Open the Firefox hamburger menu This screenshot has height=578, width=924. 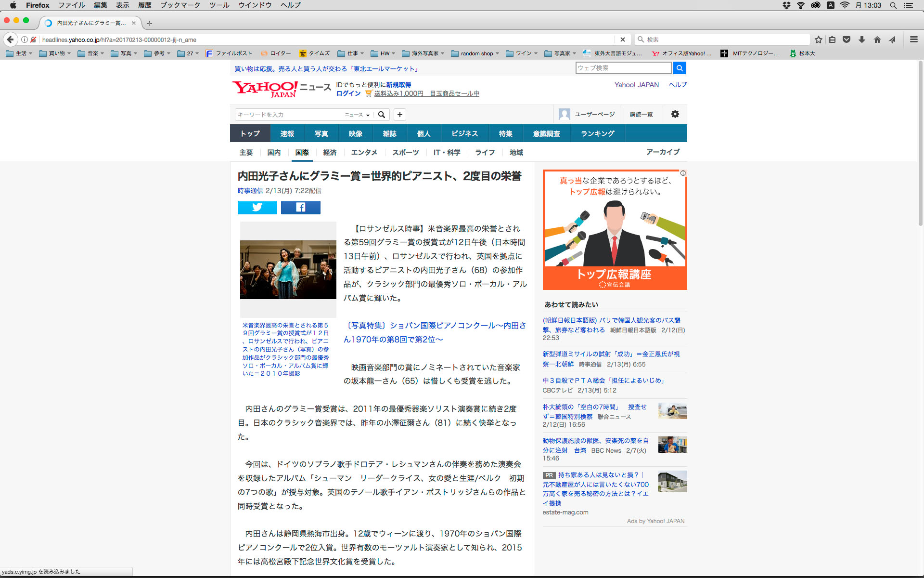tap(913, 39)
